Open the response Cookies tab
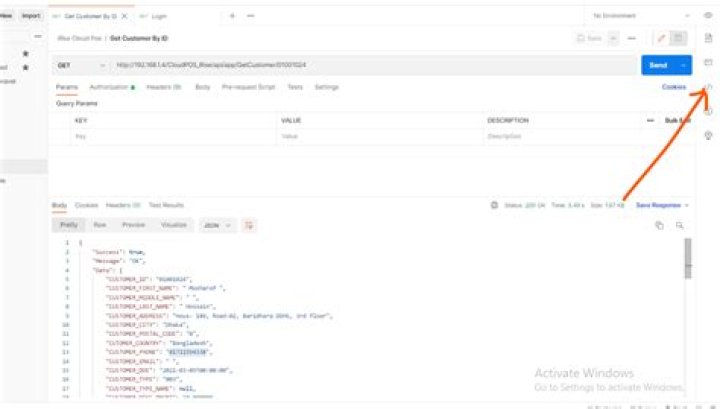 point(86,205)
